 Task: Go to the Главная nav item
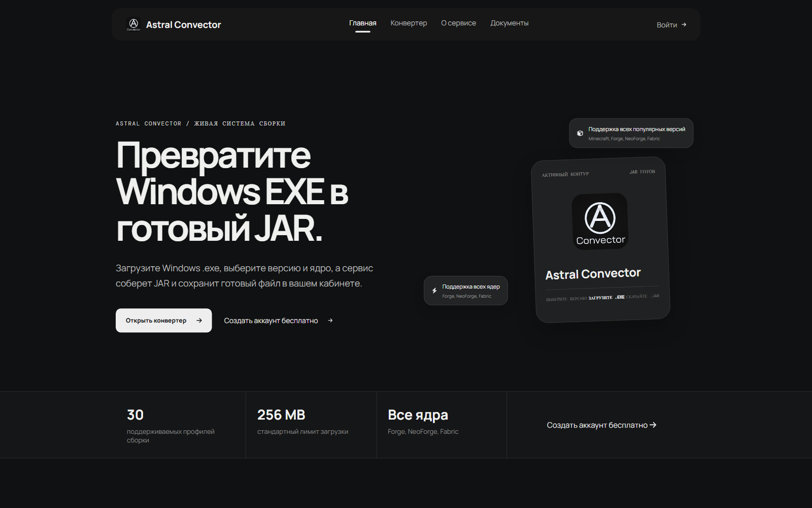click(x=363, y=23)
